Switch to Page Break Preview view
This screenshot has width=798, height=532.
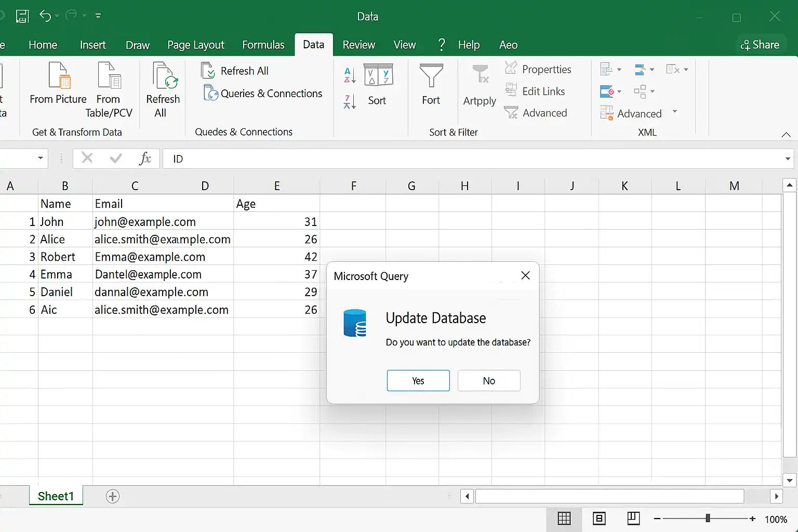(x=633, y=518)
